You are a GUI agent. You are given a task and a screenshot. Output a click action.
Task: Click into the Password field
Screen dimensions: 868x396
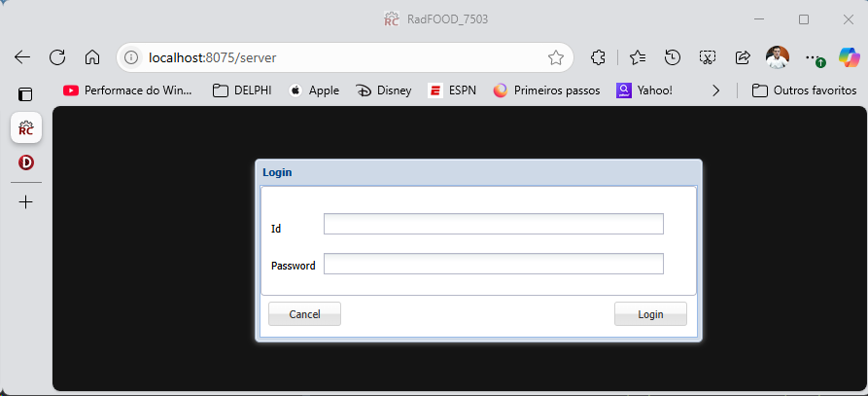click(x=493, y=264)
